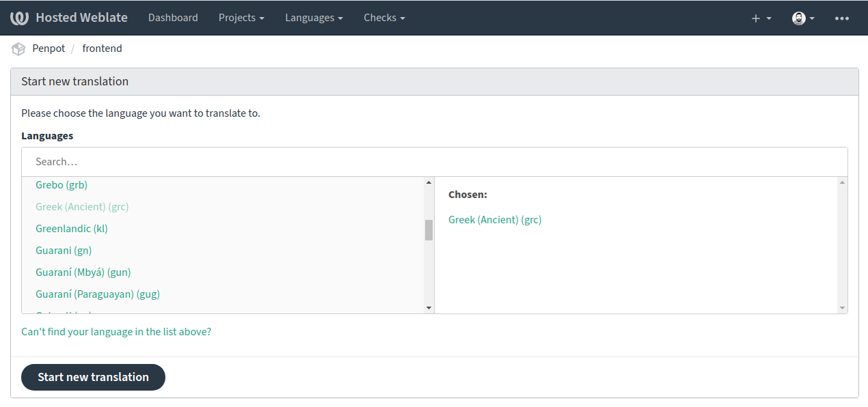Expand the Languages dropdown menu
This screenshot has height=407, width=868.
(314, 18)
